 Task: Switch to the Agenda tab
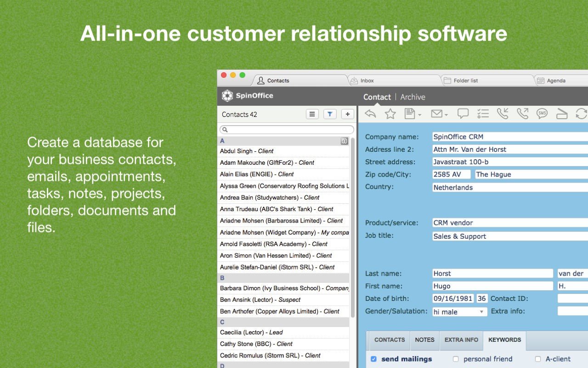[562, 80]
